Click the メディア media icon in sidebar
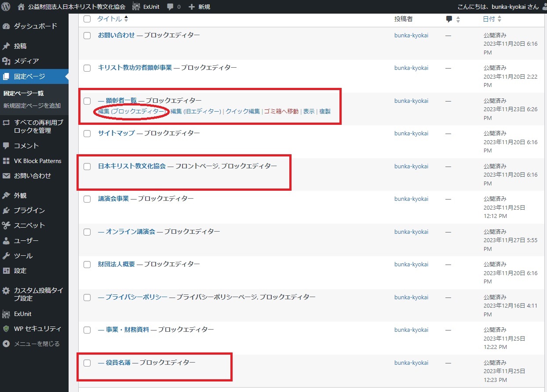The image size is (547, 392). click(x=6, y=61)
